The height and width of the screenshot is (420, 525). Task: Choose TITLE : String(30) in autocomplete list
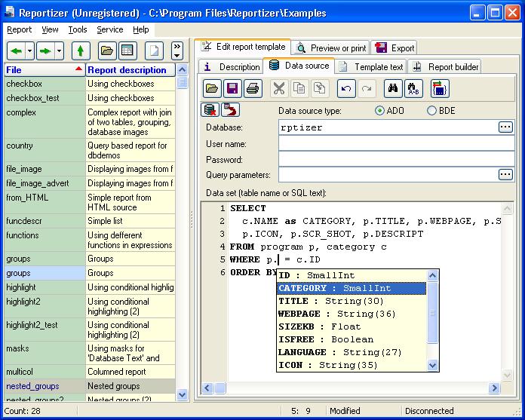pyautogui.click(x=352, y=301)
